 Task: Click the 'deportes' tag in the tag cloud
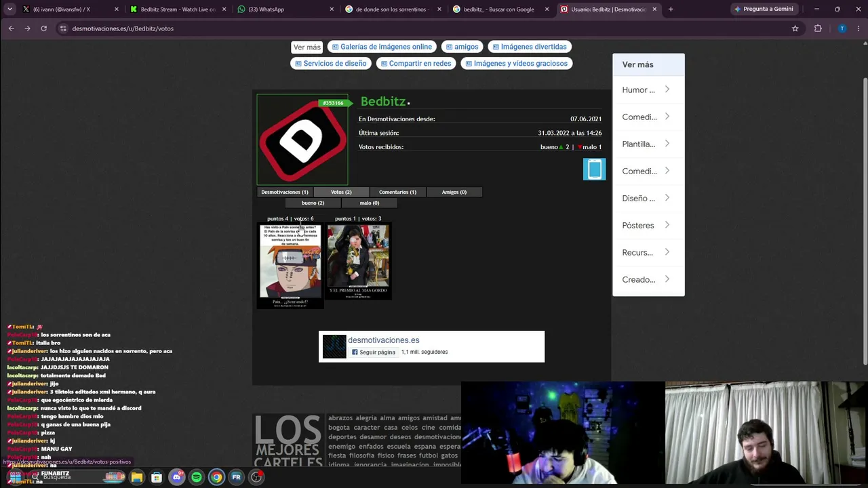coord(342,437)
